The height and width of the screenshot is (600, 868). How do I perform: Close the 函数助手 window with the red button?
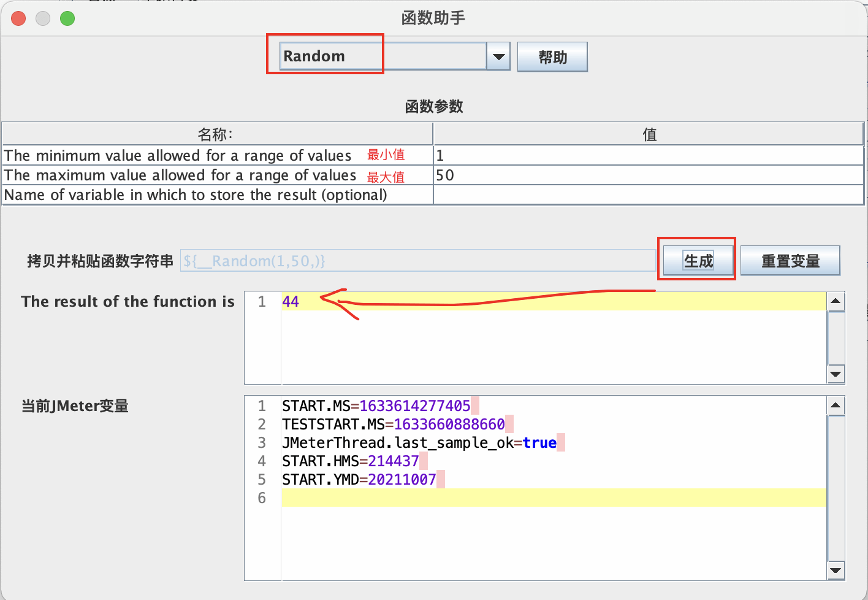click(x=18, y=18)
